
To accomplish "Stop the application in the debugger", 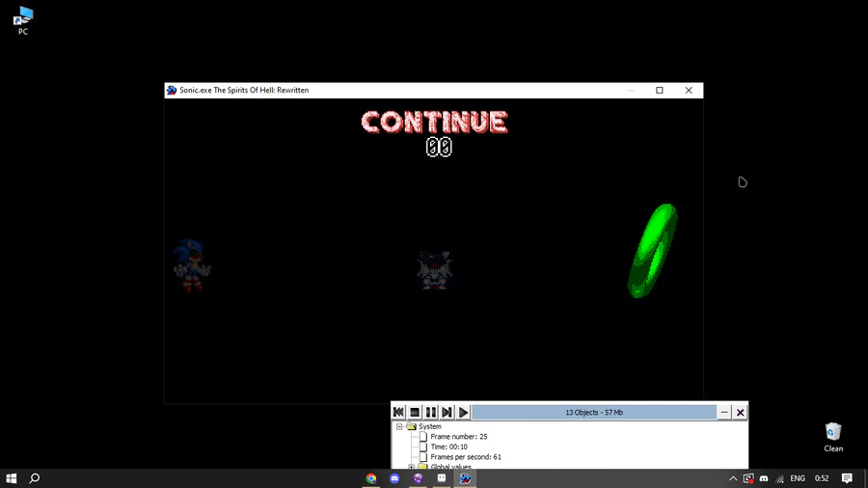I will click(415, 412).
